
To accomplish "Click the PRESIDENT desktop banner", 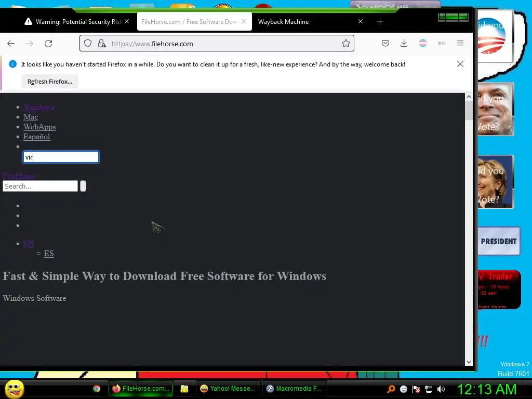I will click(x=498, y=241).
